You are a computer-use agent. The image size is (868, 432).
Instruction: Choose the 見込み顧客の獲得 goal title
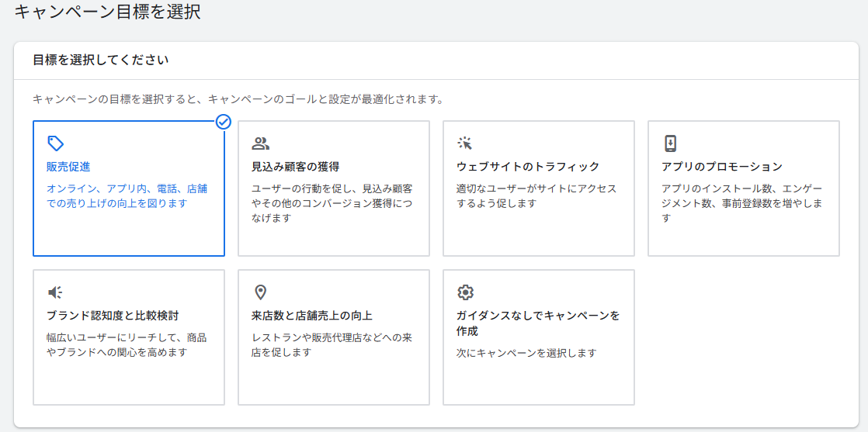[x=296, y=167]
